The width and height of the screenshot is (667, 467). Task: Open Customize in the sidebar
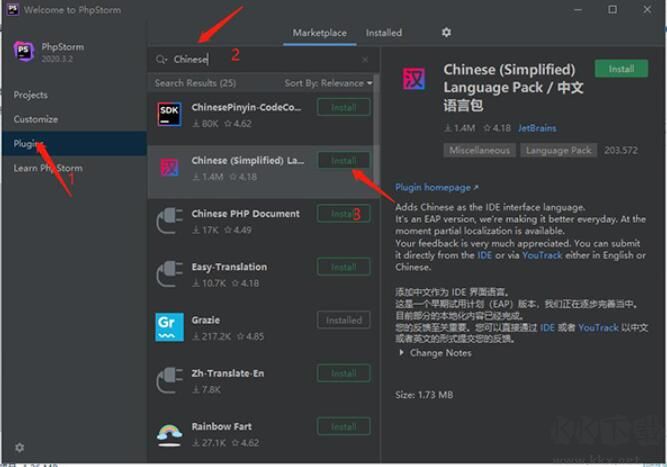[36, 119]
